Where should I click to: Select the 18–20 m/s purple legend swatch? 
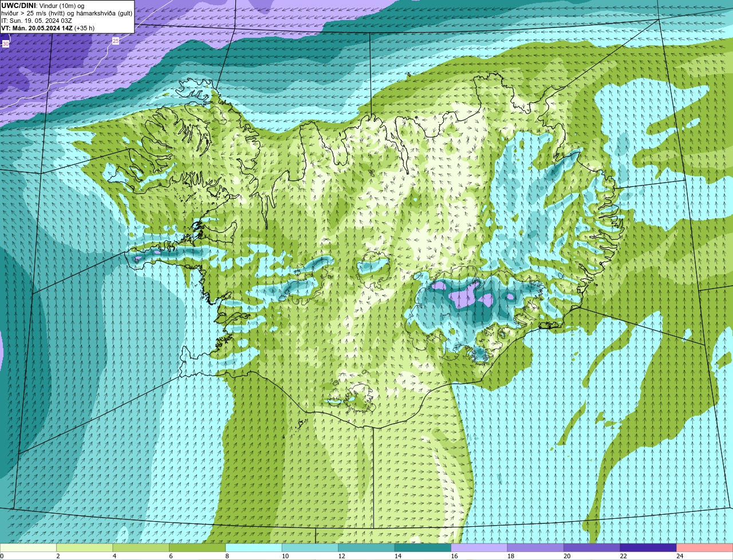click(x=535, y=548)
